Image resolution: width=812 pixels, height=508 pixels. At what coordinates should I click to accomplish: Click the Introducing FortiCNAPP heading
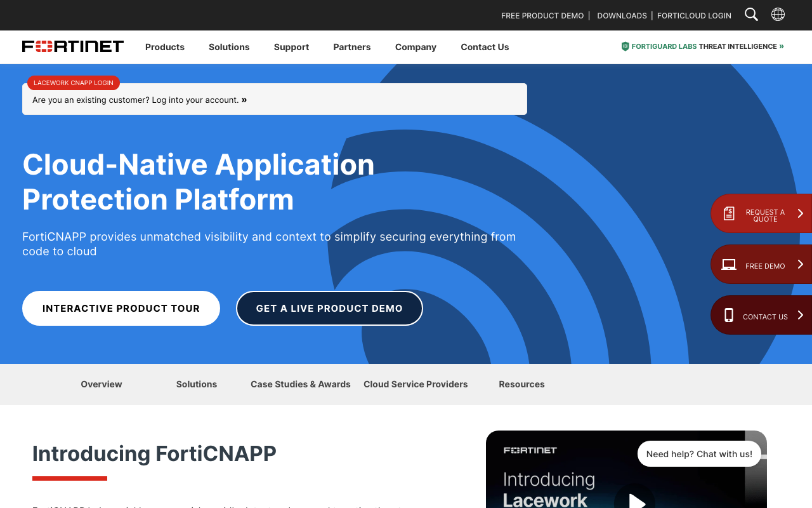click(154, 453)
